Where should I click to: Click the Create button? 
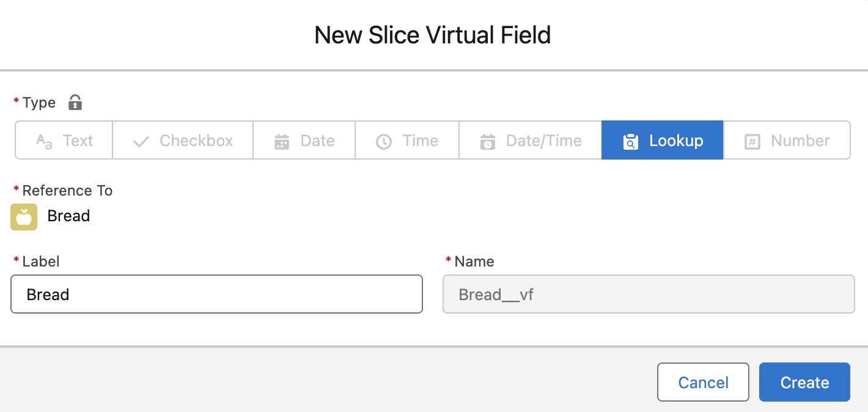[804, 382]
